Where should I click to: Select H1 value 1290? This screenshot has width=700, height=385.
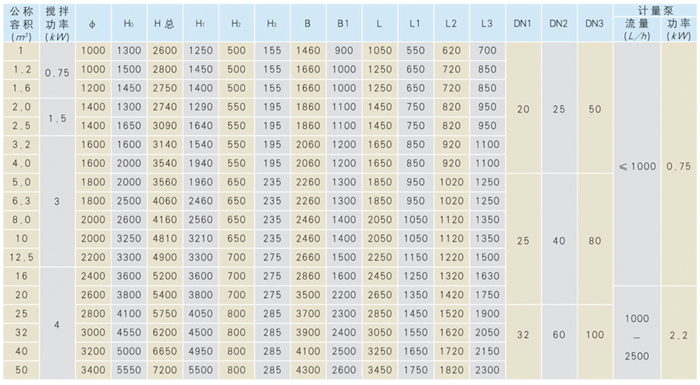(200, 107)
